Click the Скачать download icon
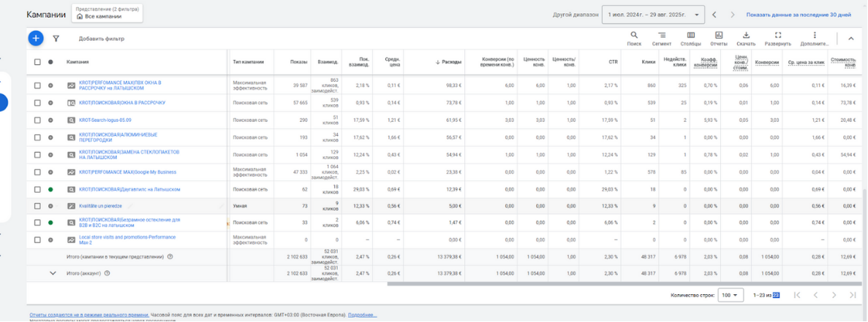This screenshot has width=868, height=322. point(746,38)
